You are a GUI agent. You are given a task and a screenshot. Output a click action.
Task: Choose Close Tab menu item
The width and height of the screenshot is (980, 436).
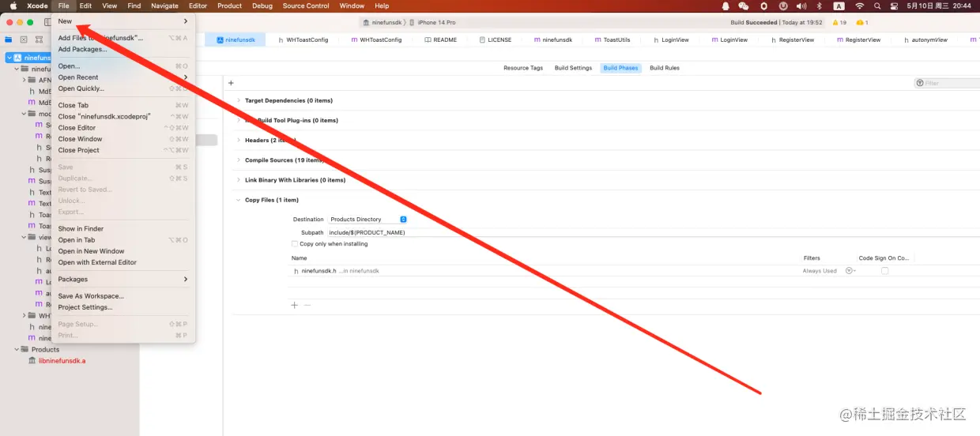pyautogui.click(x=123, y=105)
